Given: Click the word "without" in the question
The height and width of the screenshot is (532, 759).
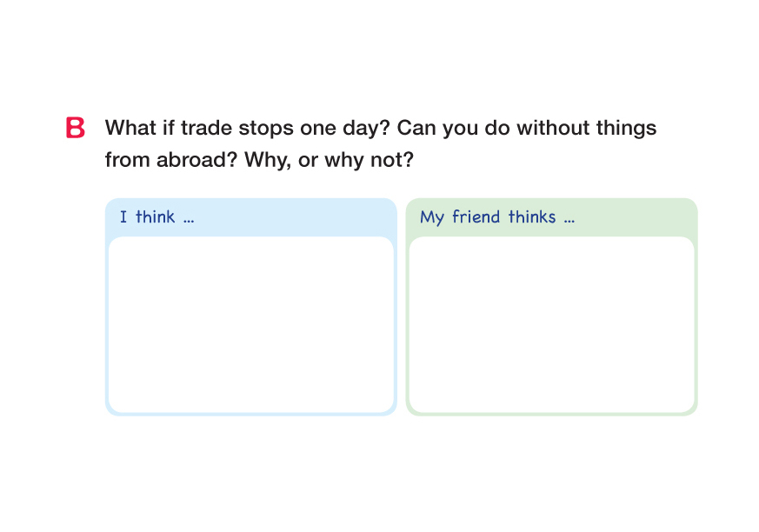Looking at the screenshot, I should pos(550,129).
